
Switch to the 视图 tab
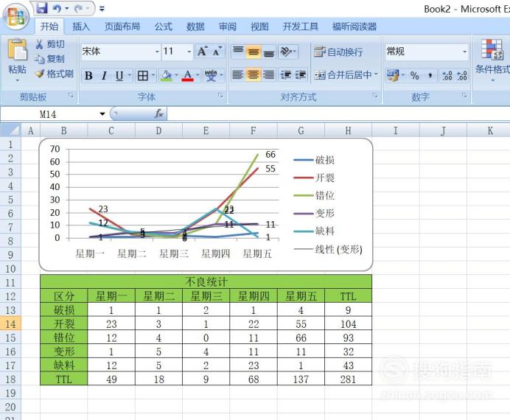259,27
